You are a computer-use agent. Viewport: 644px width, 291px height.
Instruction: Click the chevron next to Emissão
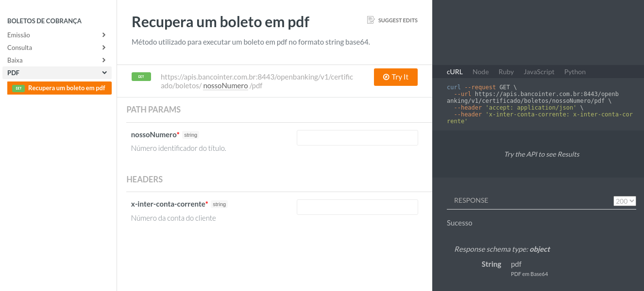point(103,34)
